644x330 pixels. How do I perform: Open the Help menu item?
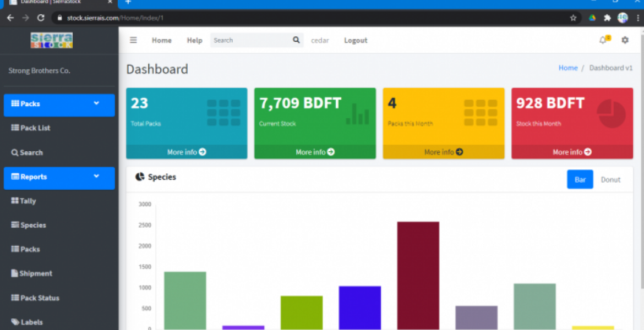pos(194,40)
